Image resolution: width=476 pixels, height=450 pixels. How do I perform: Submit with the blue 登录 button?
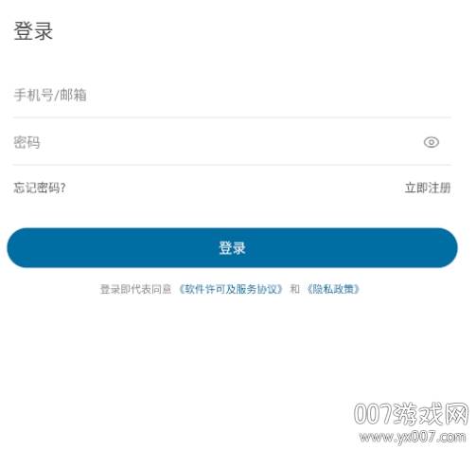tap(232, 248)
